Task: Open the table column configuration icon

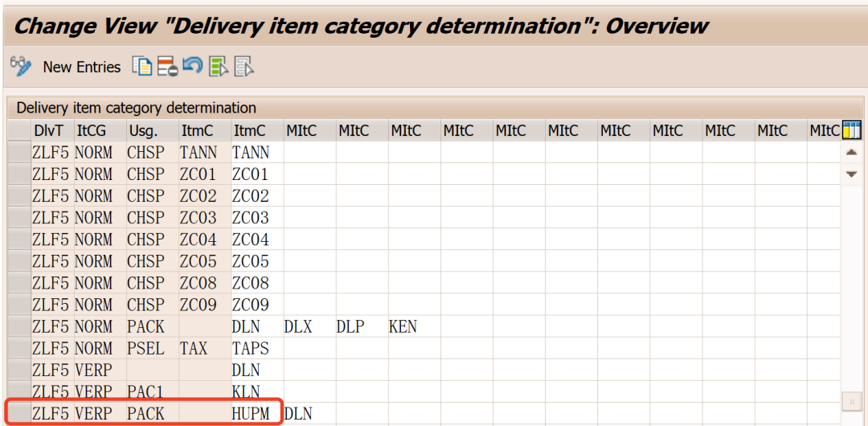Action: [851, 131]
